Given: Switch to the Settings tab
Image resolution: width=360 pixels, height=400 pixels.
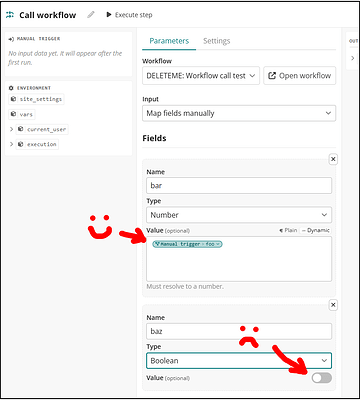Looking at the screenshot, I should pyautogui.click(x=217, y=41).
